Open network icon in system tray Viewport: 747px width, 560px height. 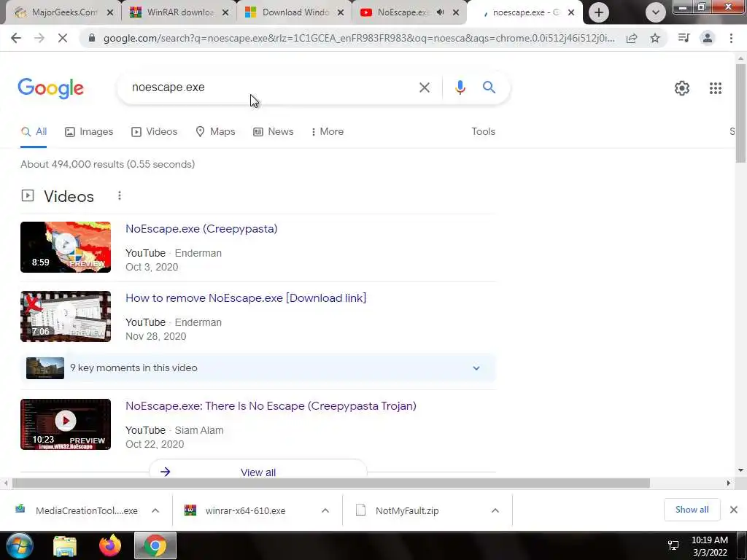(673, 545)
